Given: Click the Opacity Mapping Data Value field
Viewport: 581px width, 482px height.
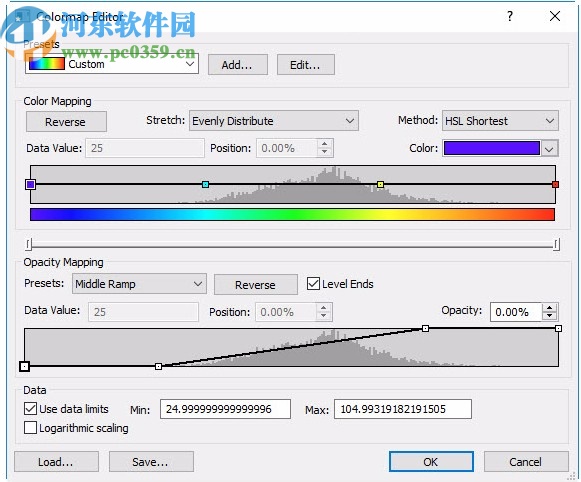Looking at the screenshot, I should click(x=143, y=312).
